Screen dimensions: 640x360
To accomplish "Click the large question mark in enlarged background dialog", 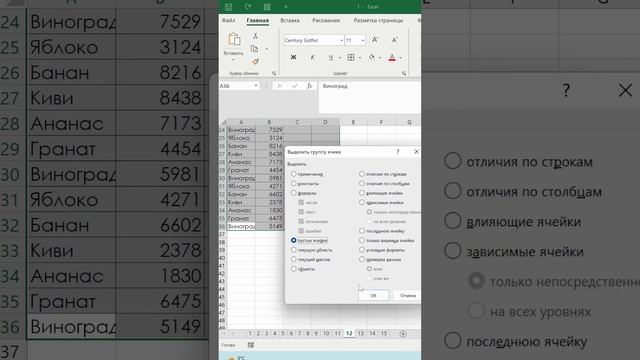I will click(566, 90).
